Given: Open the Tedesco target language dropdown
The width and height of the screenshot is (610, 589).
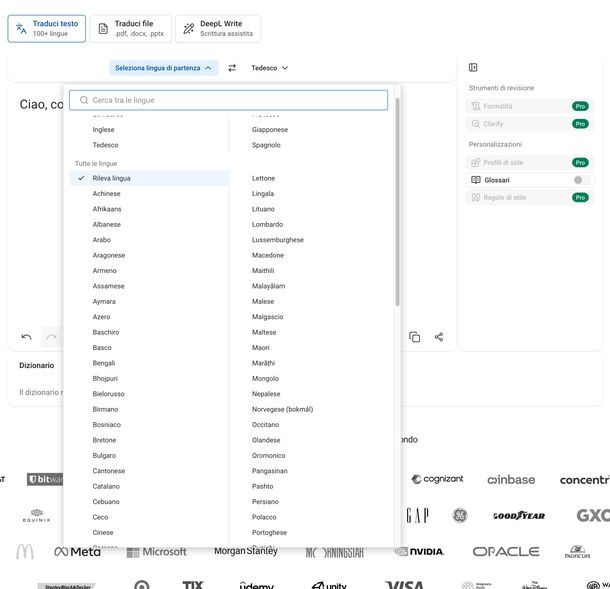Looking at the screenshot, I should (269, 68).
